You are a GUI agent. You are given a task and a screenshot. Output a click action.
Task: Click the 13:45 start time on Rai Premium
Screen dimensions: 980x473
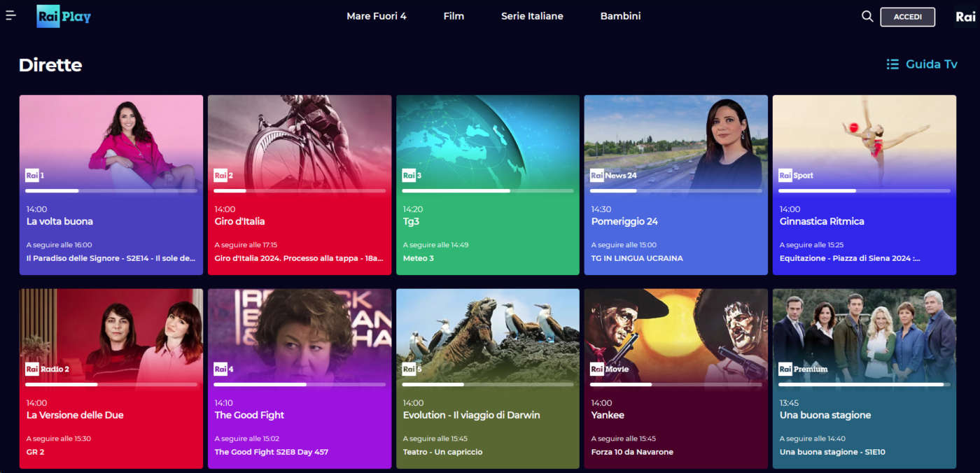coord(790,403)
